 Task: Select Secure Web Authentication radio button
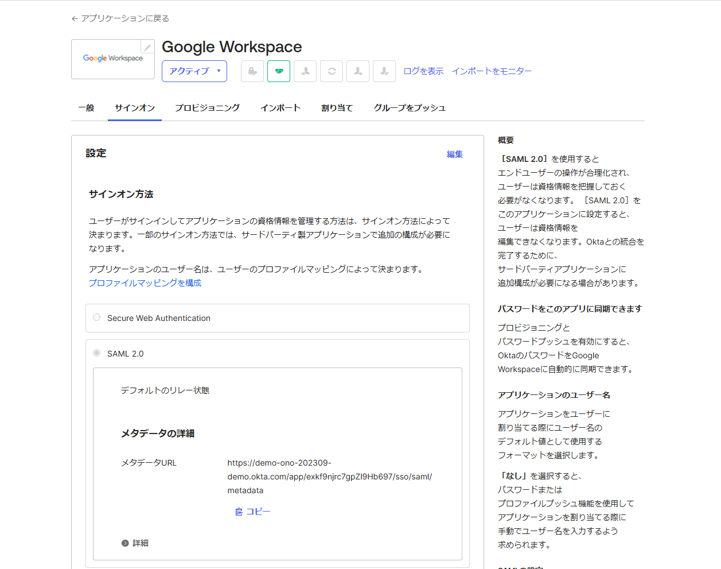click(x=97, y=317)
